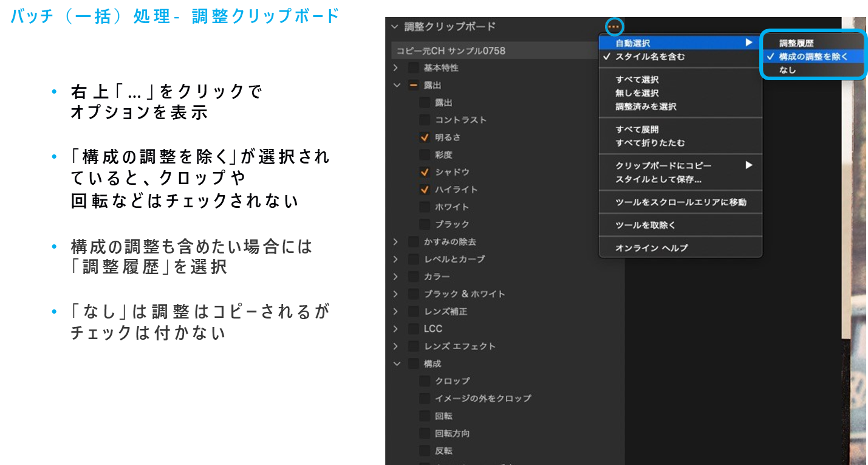This screenshot has height=465, width=868.
Task: Choose 無しを選択 from the menu
Action: point(680,93)
